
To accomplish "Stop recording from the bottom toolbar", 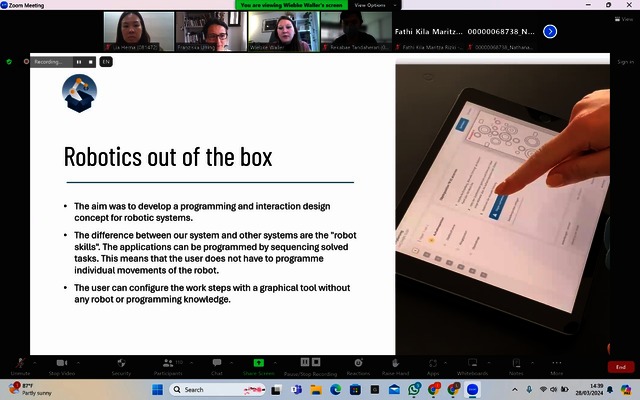I will coord(316,362).
